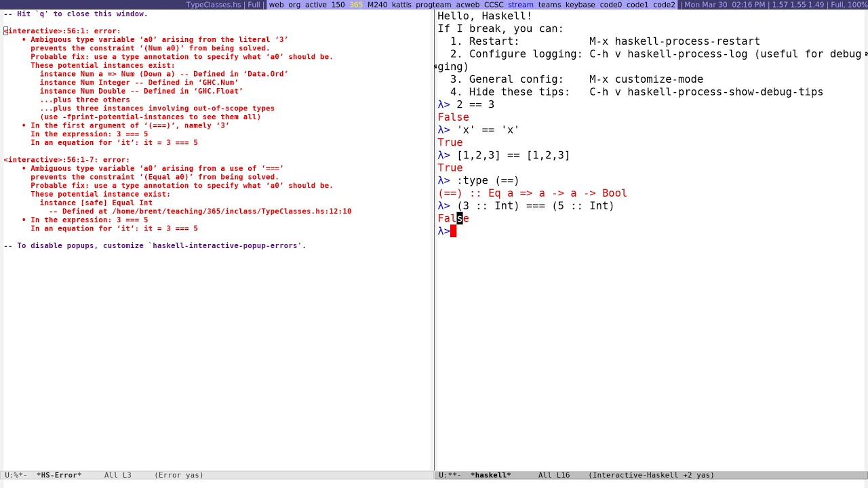
Task: Switch to the 'code1' workspace
Action: point(637,5)
